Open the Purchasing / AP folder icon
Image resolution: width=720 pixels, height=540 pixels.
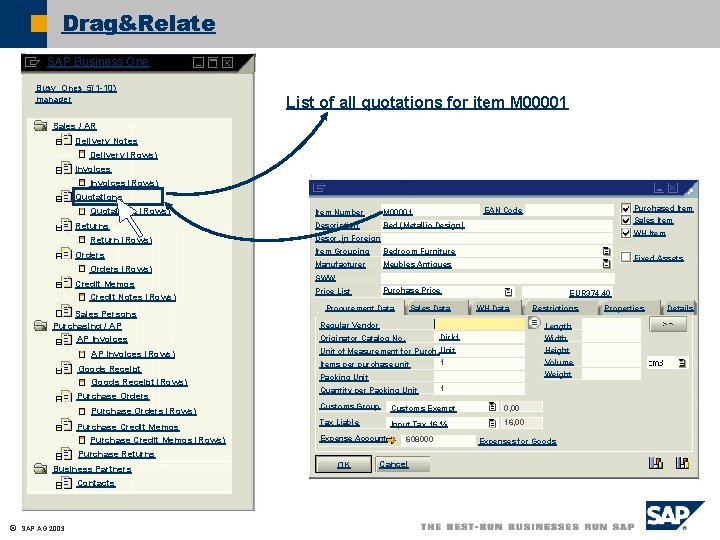(x=40, y=326)
